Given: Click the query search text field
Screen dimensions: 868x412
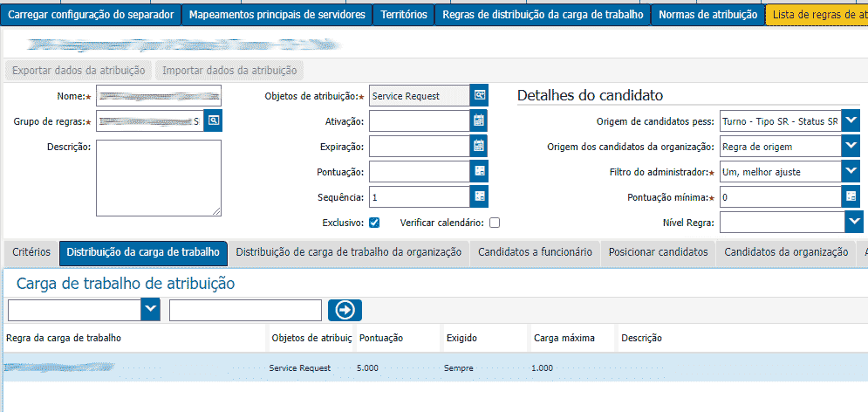Looking at the screenshot, I should pyautogui.click(x=245, y=311).
